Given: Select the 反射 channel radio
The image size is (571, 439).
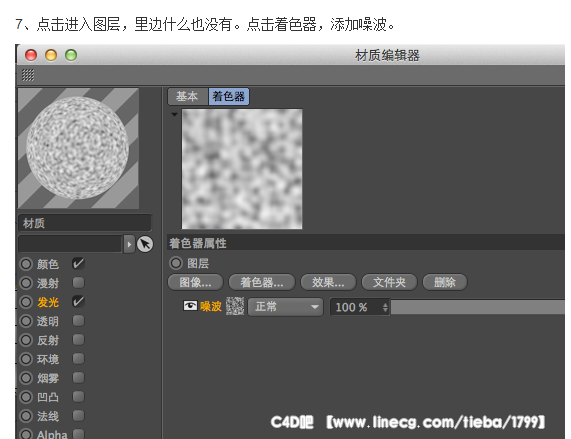Looking at the screenshot, I should click(26, 340).
